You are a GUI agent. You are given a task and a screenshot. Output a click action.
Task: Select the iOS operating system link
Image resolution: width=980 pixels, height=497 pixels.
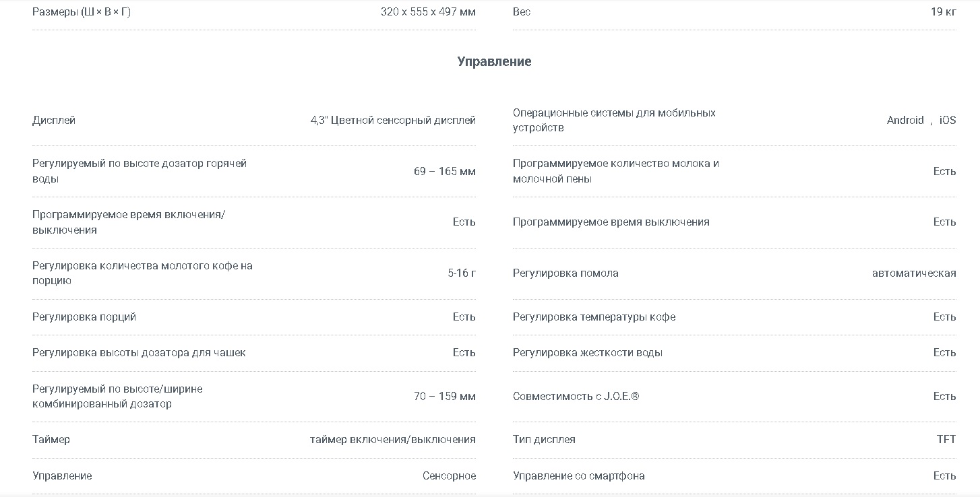948,120
